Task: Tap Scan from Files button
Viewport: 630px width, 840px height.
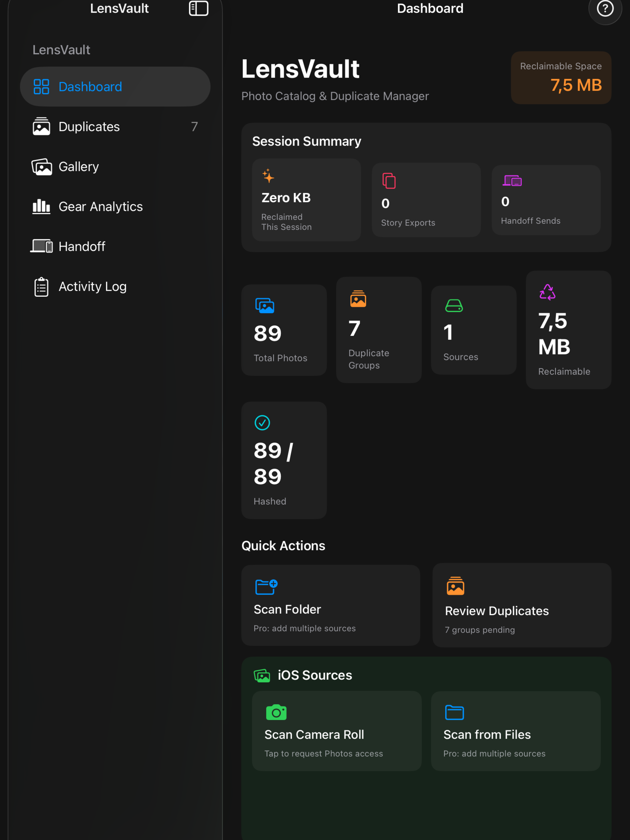Action: pos(515,731)
